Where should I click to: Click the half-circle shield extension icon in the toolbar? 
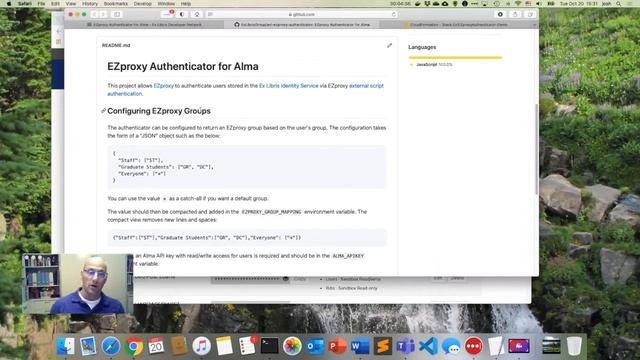pos(182,14)
